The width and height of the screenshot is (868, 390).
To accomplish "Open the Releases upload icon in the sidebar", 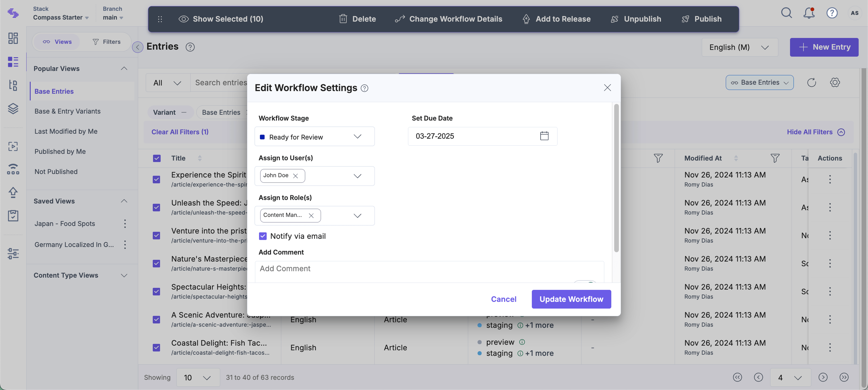I will click(x=13, y=192).
